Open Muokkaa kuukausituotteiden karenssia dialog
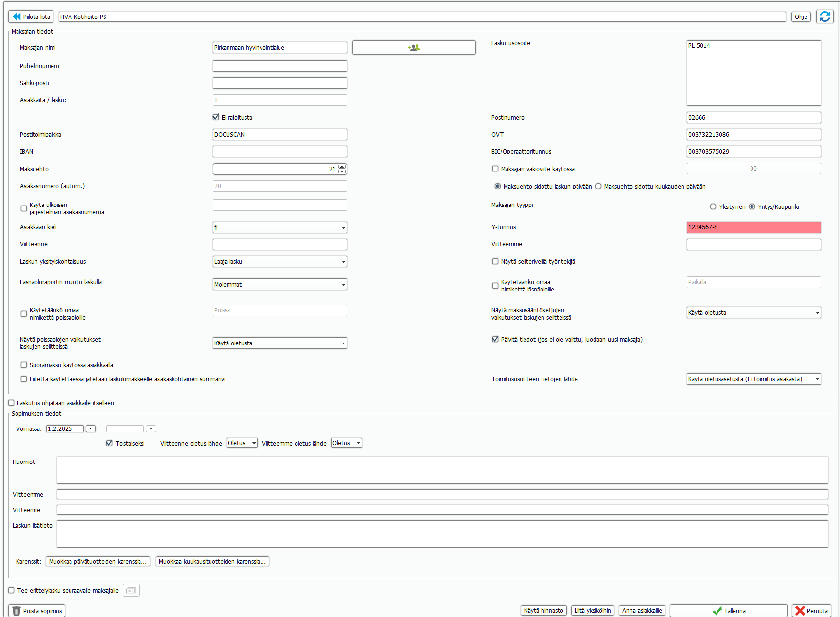The image size is (840, 617). [x=212, y=562]
